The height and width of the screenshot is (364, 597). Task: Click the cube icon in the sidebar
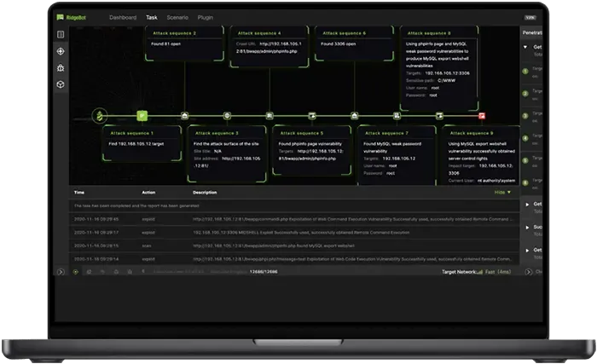click(61, 84)
